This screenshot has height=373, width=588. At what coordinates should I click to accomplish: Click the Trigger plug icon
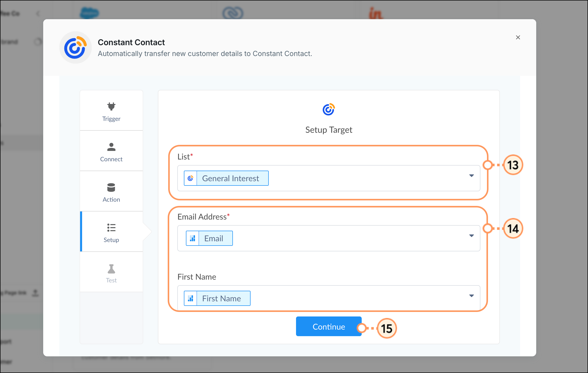click(x=111, y=106)
